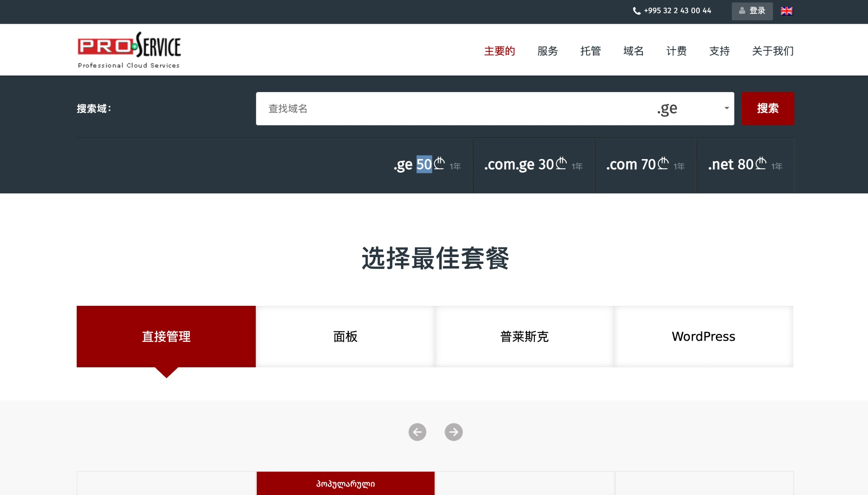Click the .com.ge 30 price offer
Screen dimensions: 868x495
pyautogui.click(x=533, y=165)
